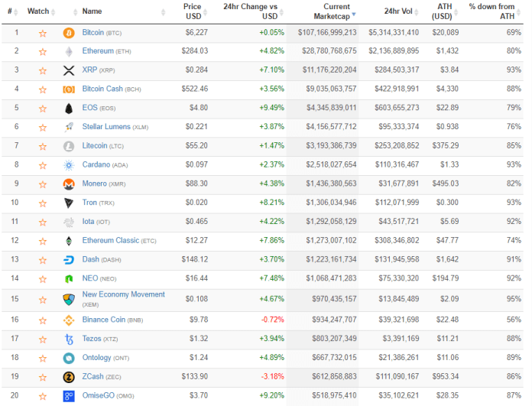Click the OmiseGO logo icon

(69, 396)
